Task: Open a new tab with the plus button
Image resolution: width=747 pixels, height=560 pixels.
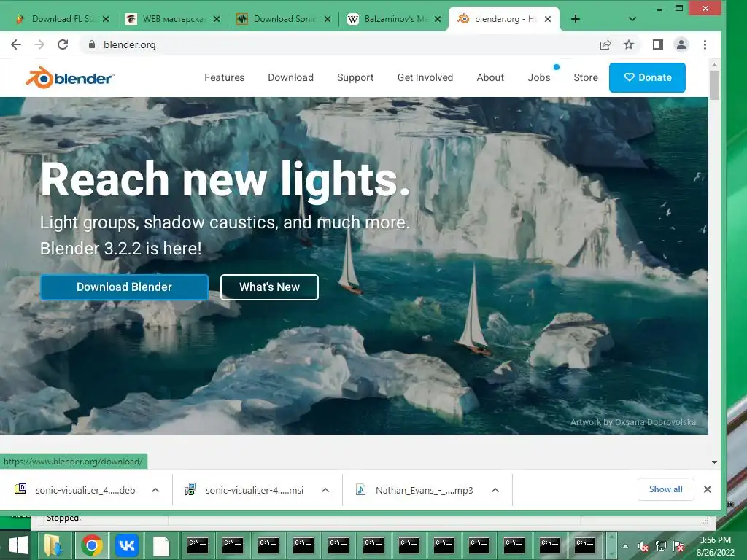Action: [575, 19]
